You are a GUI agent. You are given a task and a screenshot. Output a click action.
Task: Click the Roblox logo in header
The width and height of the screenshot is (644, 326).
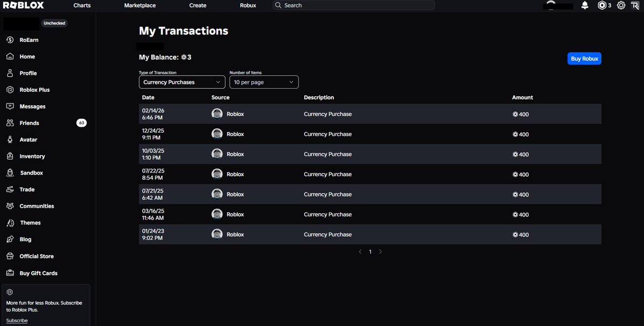(x=24, y=5)
